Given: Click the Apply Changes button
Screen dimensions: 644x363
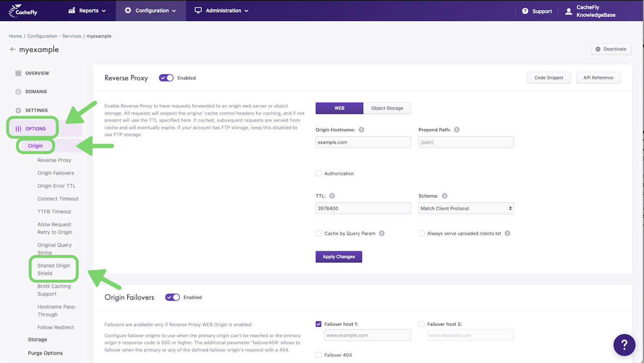Looking at the screenshot, I should coord(339,256).
